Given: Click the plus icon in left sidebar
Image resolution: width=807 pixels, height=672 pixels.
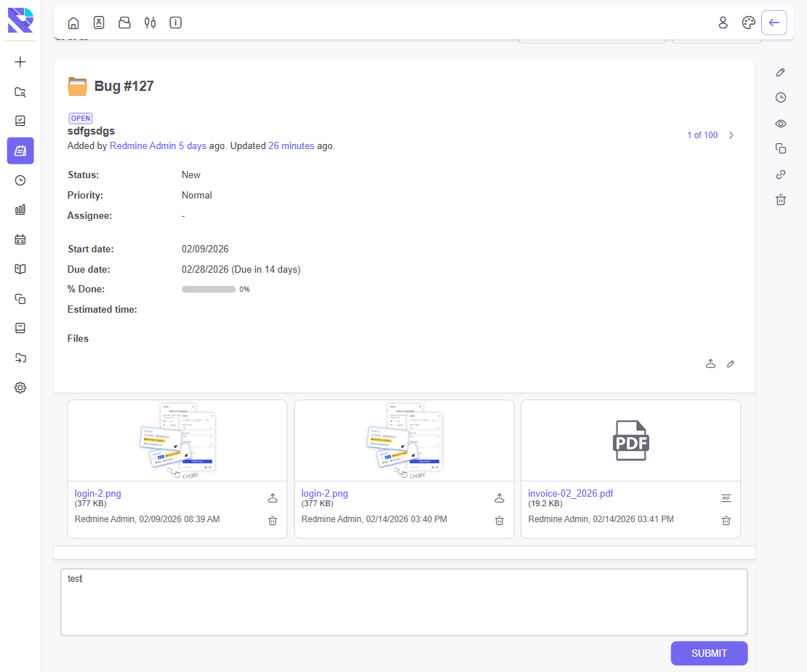Looking at the screenshot, I should tap(20, 62).
